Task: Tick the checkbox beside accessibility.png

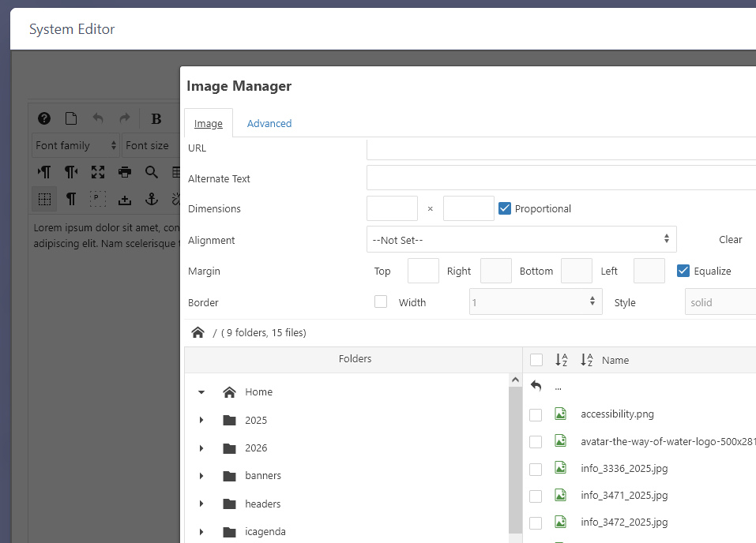Action: (x=536, y=414)
